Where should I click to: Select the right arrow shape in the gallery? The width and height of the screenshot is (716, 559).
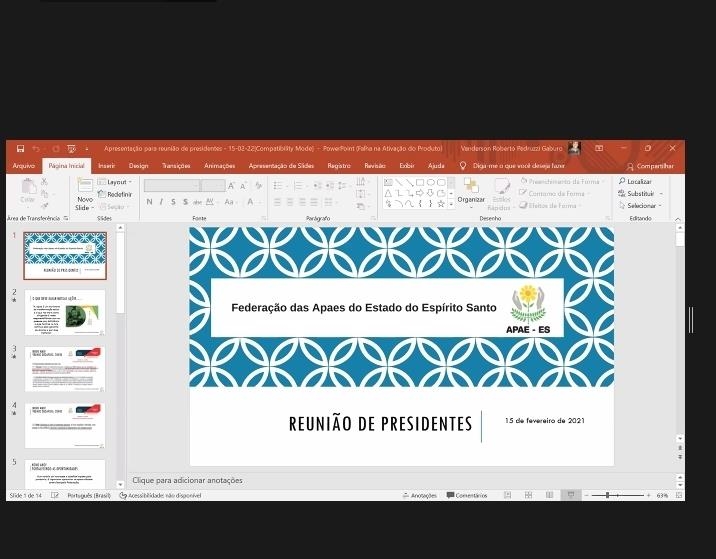click(x=420, y=193)
